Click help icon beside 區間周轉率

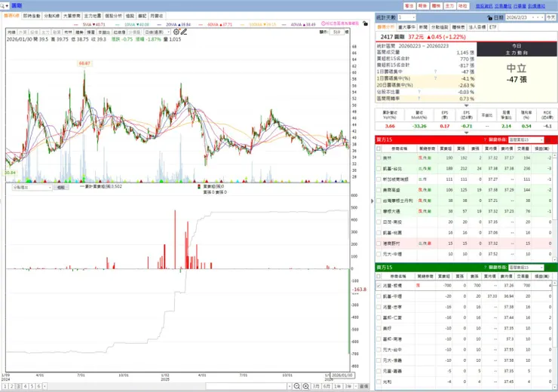418,98
